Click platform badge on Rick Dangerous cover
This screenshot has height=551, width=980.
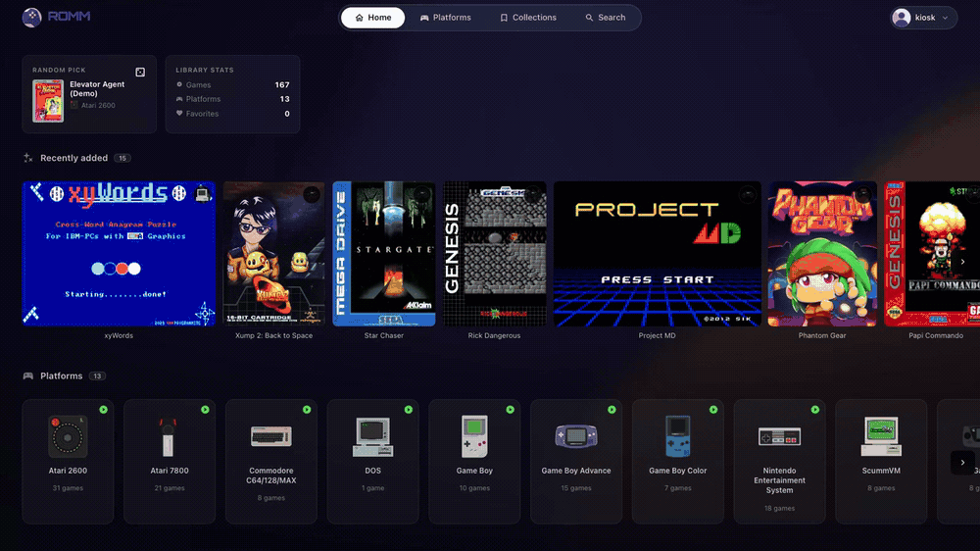pos(532,194)
